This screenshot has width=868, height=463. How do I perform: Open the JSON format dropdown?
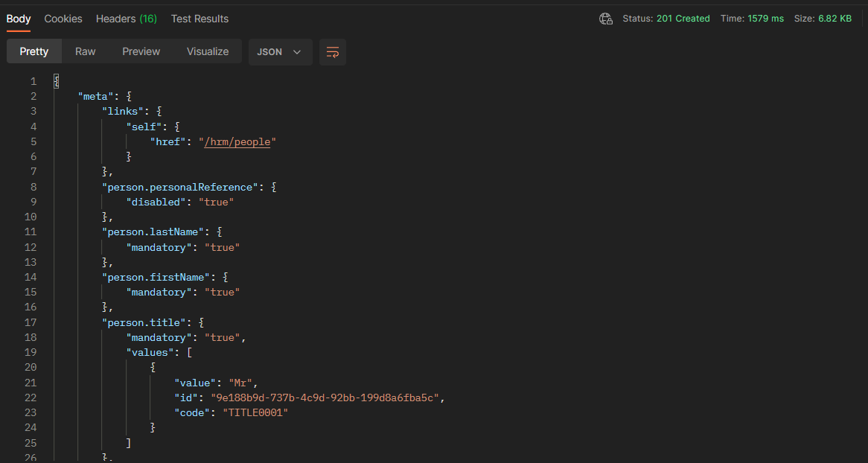pos(280,52)
